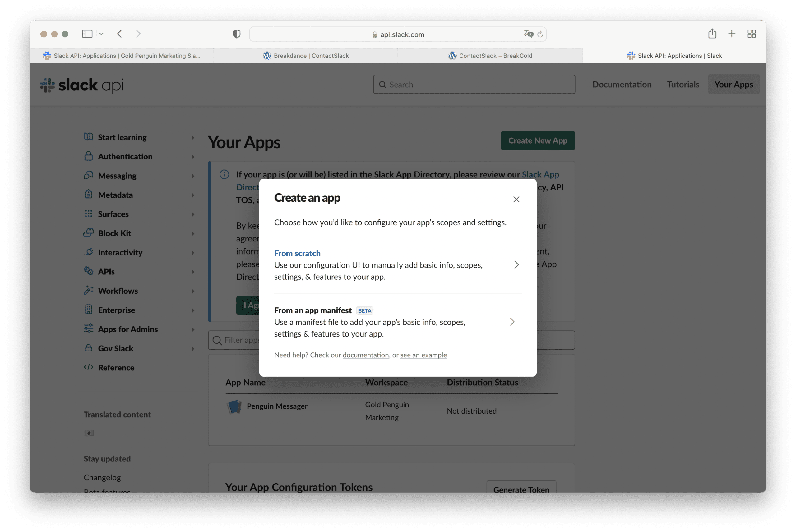Click the Not distributed status text

[471, 411]
